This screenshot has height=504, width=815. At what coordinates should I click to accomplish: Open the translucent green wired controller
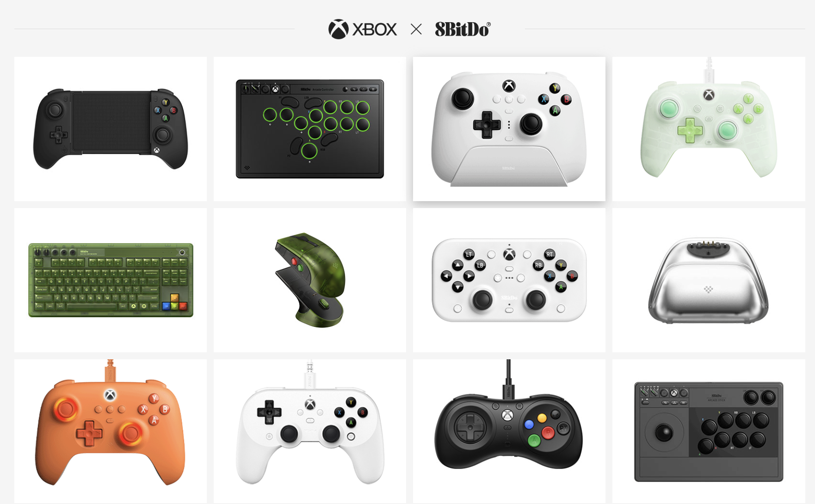(709, 129)
